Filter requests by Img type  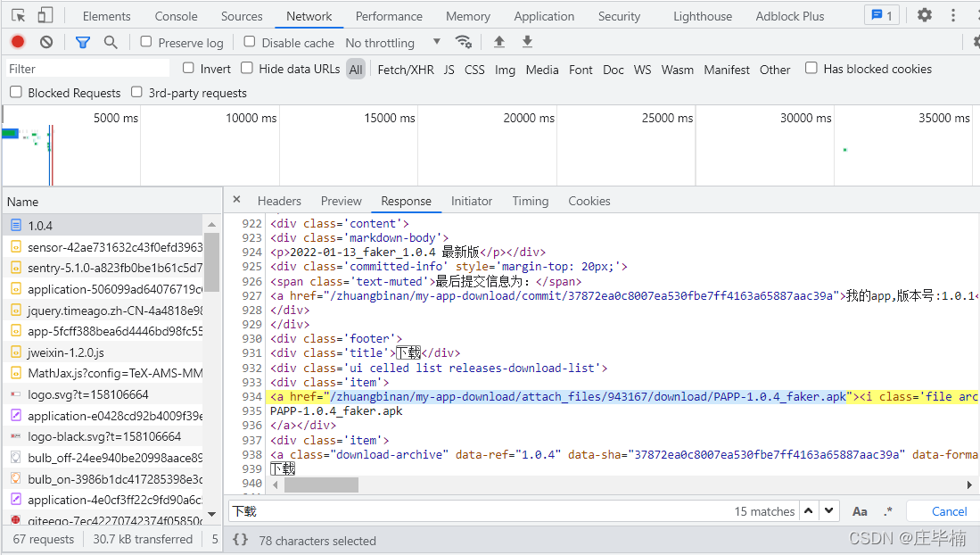pyautogui.click(x=505, y=70)
